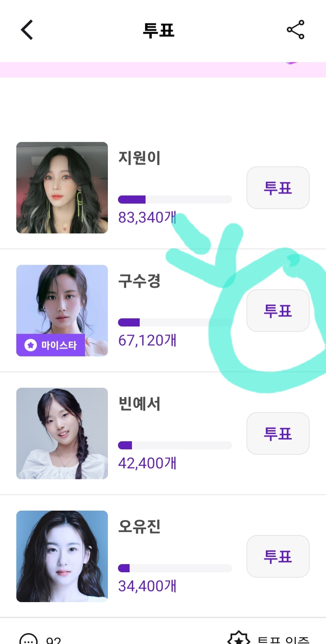This screenshot has width=326, height=644.
Task: Vote for 오유진 with 투표 button
Action: click(278, 556)
